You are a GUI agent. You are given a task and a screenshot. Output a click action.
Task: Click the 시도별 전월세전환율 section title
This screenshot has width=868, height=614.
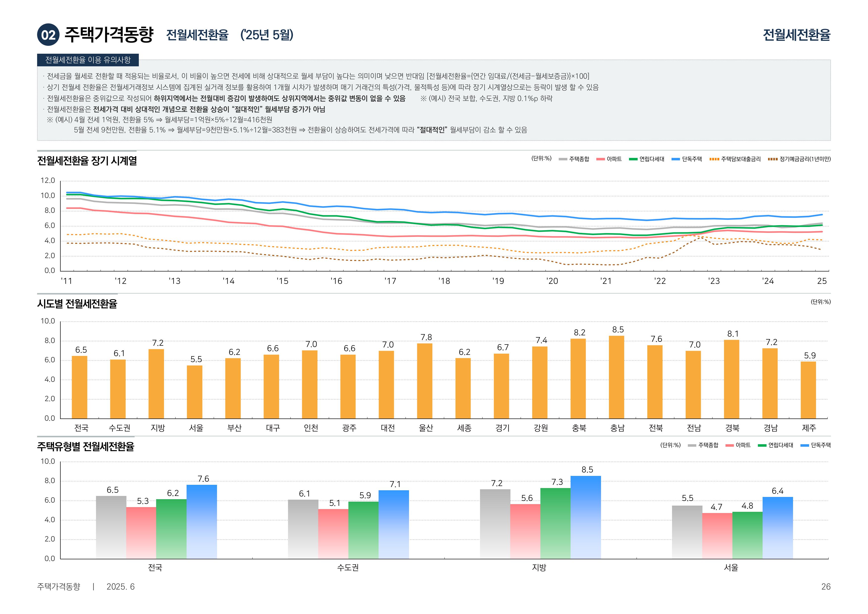(x=77, y=304)
